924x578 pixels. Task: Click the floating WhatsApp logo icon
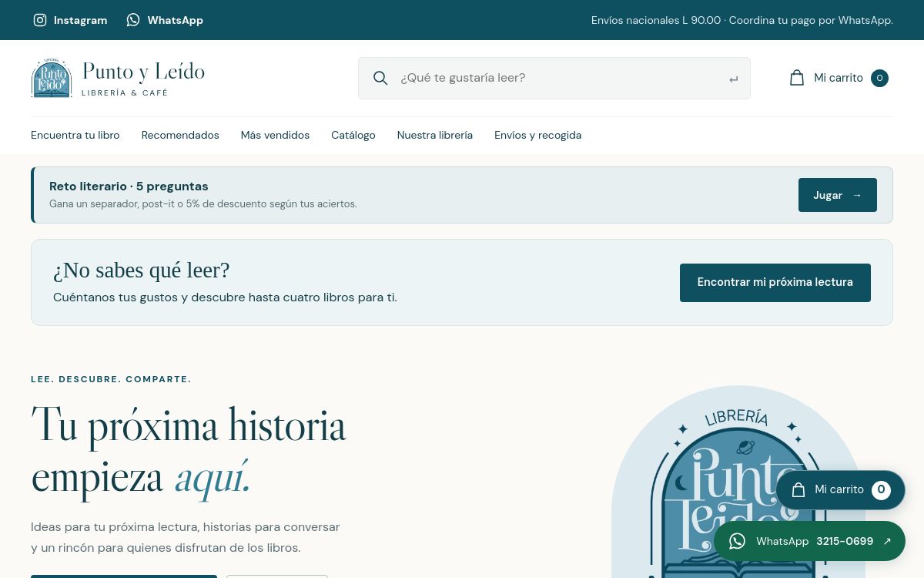coord(737,541)
